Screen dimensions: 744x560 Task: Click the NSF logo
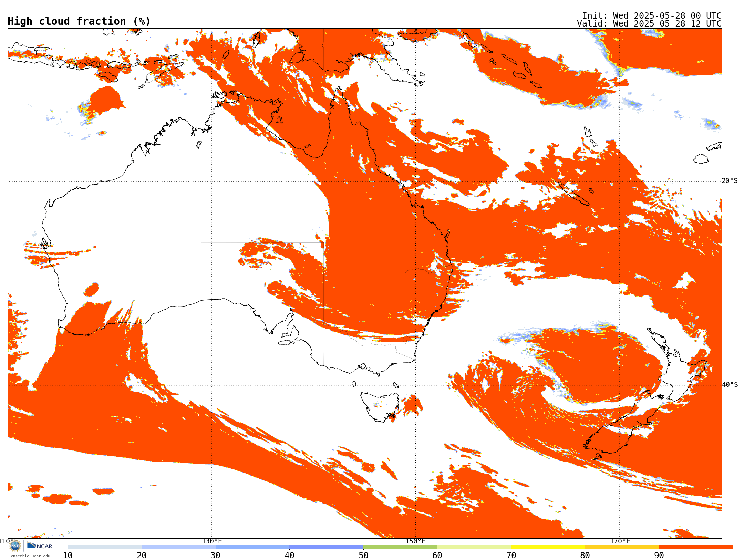tap(15, 546)
